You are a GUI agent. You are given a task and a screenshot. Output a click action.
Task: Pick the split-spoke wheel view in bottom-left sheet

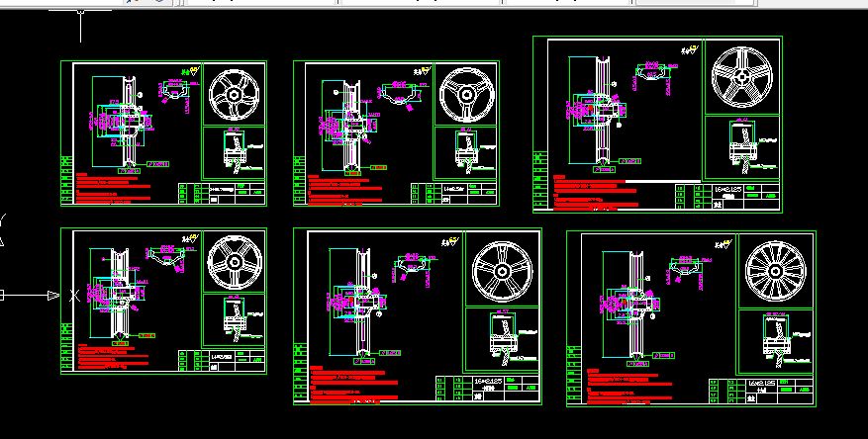coord(234,262)
